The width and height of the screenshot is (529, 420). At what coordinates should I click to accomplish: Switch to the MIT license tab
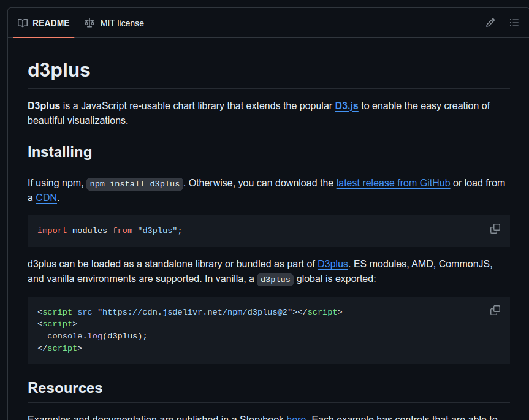(115, 23)
